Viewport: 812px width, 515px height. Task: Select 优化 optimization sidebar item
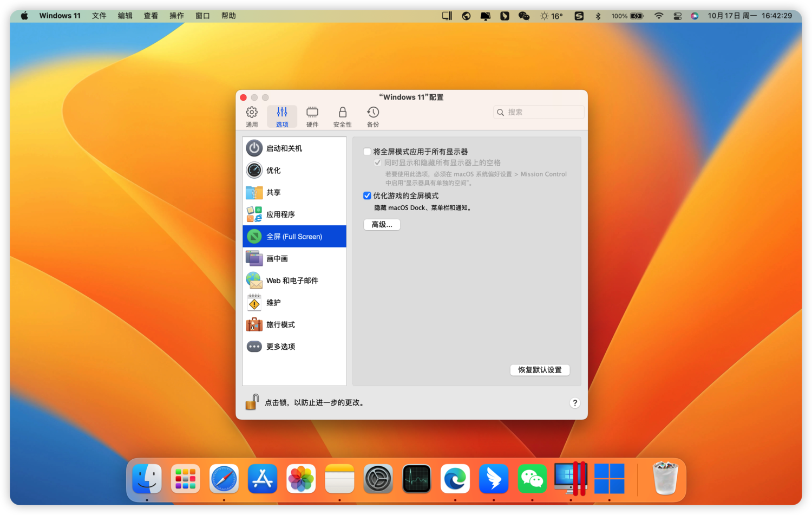point(294,170)
